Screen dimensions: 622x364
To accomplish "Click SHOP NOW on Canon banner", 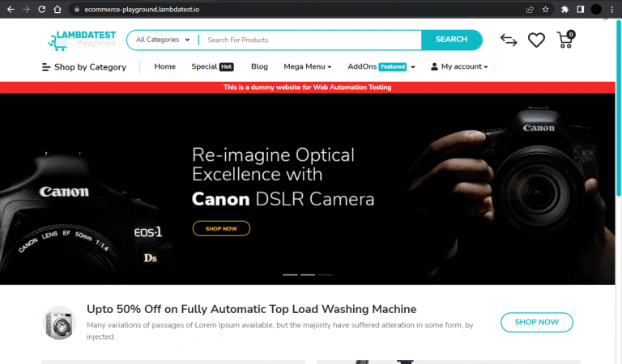I will pyautogui.click(x=221, y=229).
